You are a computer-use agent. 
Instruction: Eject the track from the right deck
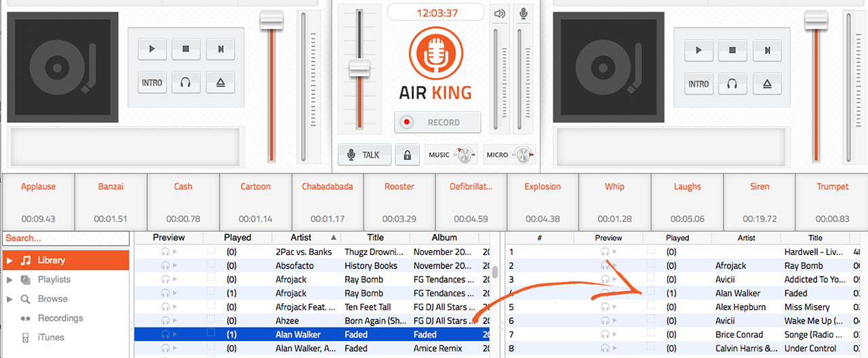point(767,83)
